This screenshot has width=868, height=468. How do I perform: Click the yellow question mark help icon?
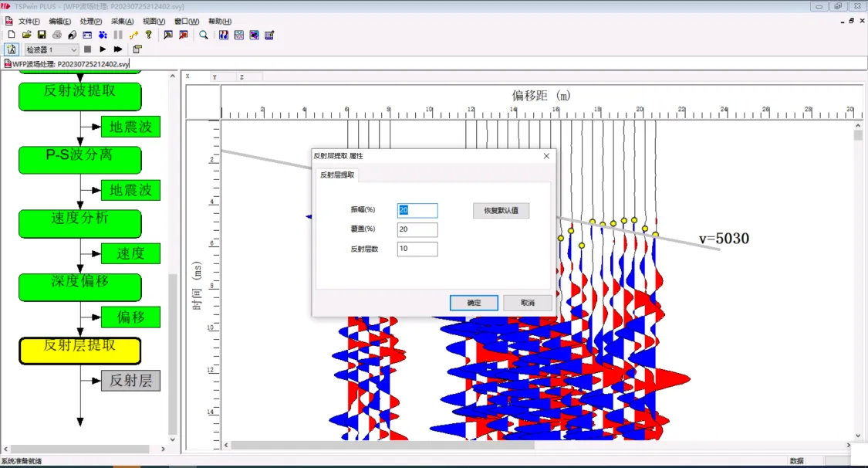pyautogui.click(x=148, y=35)
